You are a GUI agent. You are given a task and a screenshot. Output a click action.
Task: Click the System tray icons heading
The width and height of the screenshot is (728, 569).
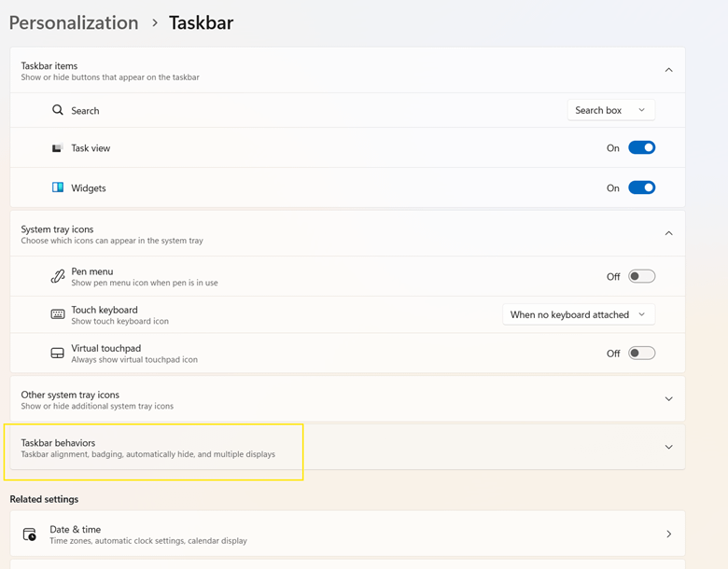(x=57, y=229)
